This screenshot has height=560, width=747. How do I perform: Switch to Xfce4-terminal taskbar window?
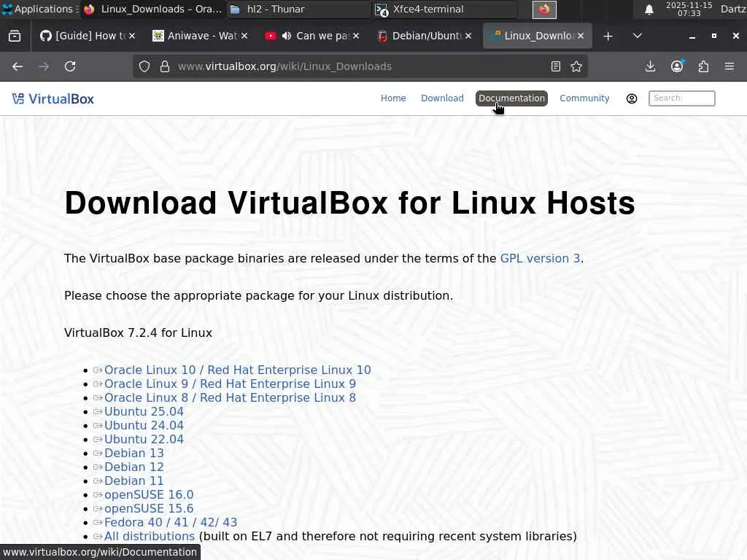[x=444, y=9]
